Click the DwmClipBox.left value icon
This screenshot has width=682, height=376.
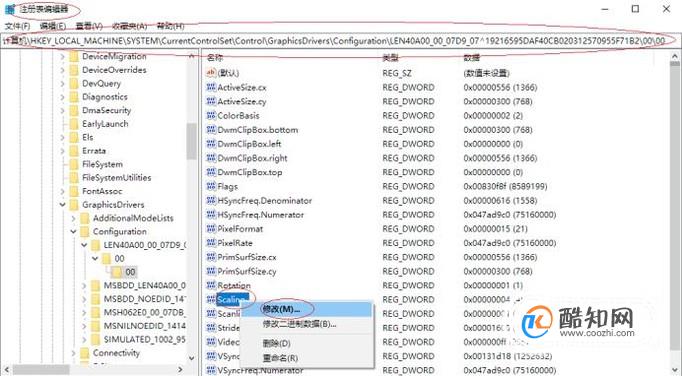[x=211, y=144]
